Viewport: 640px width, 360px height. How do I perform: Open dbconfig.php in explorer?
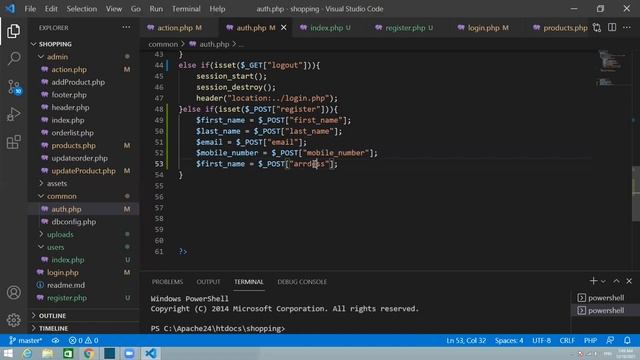click(x=84, y=222)
